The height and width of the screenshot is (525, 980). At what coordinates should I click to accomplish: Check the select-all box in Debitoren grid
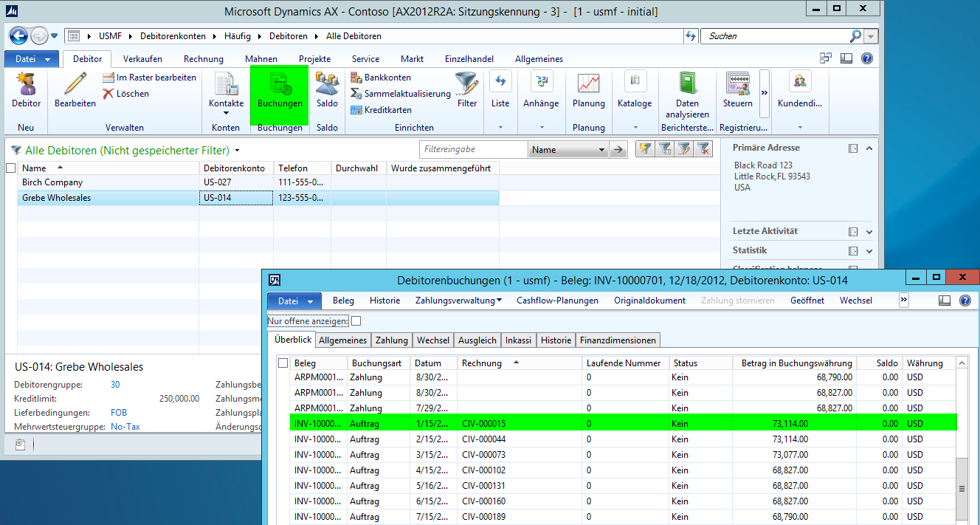10,168
